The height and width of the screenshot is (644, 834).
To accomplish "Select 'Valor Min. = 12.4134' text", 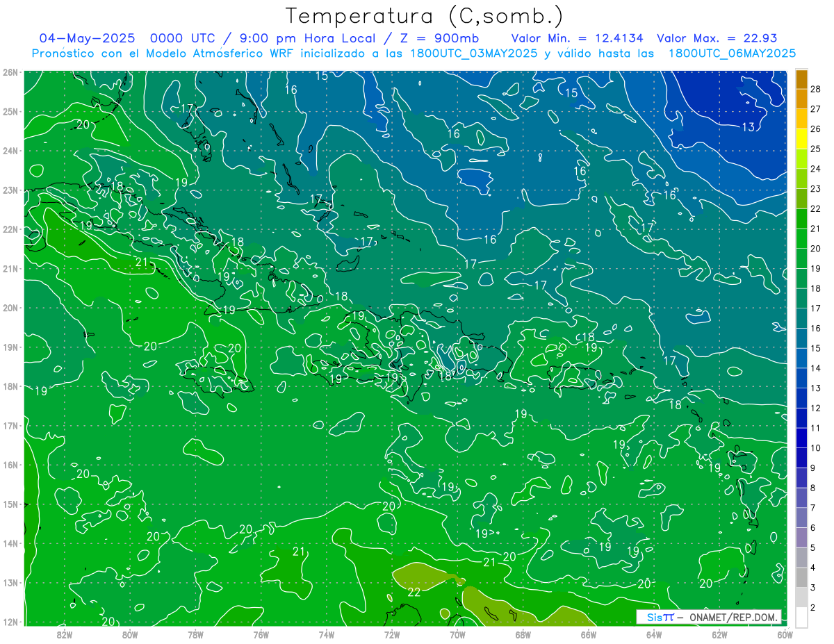I will click(x=578, y=38).
